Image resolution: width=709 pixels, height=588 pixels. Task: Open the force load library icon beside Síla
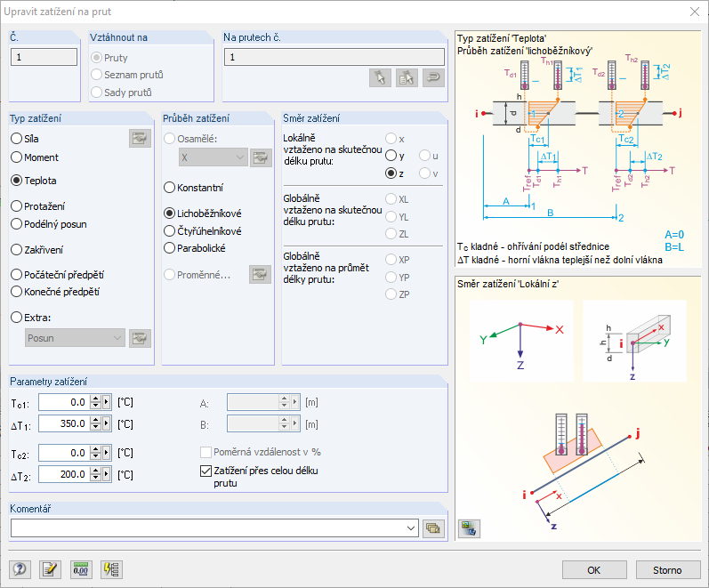click(140, 139)
